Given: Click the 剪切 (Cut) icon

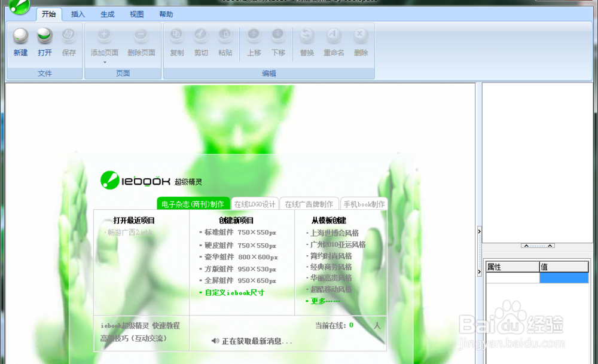Looking at the screenshot, I should pos(201,35).
